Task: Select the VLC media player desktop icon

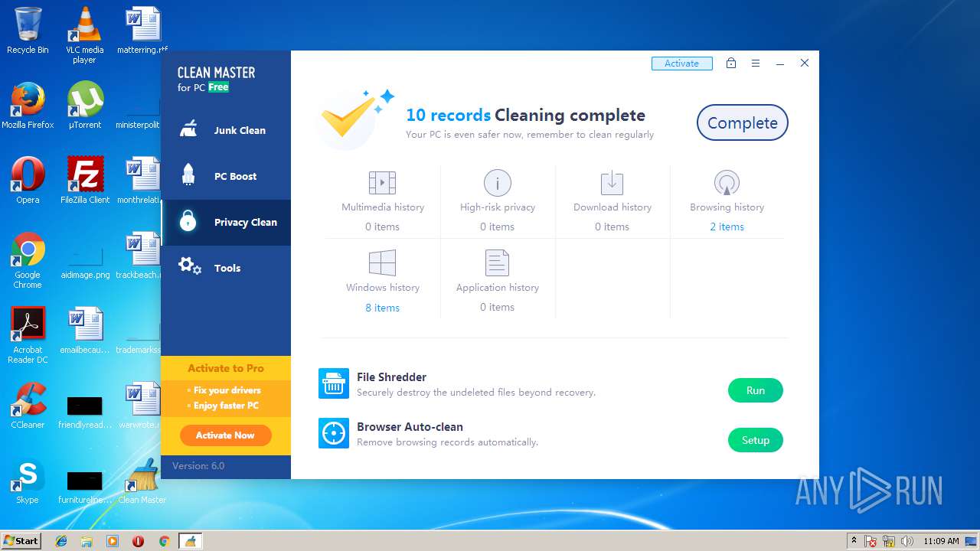Action: click(x=85, y=35)
